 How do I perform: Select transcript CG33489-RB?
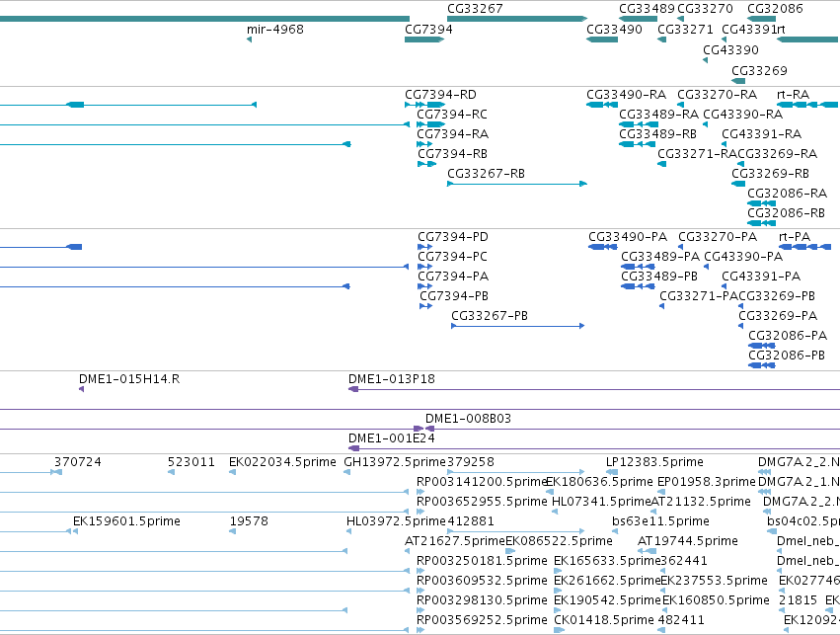(657, 134)
